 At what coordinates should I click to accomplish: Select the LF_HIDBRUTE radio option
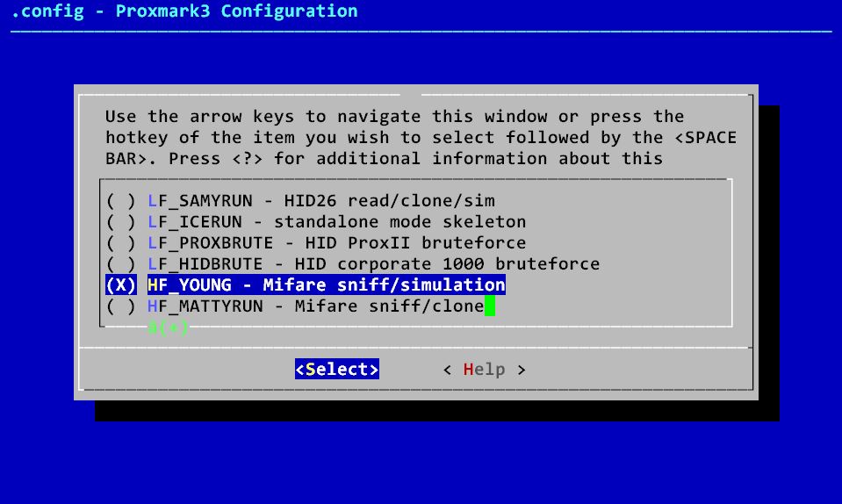click(x=121, y=264)
